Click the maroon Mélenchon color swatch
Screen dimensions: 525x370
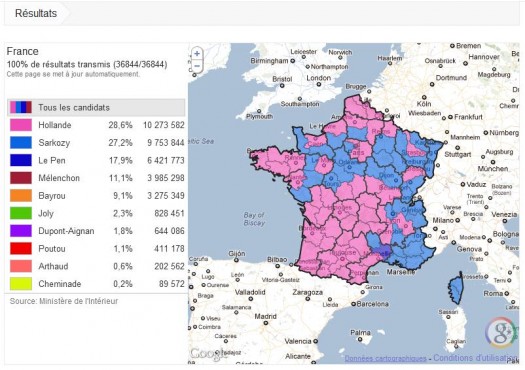(21, 178)
